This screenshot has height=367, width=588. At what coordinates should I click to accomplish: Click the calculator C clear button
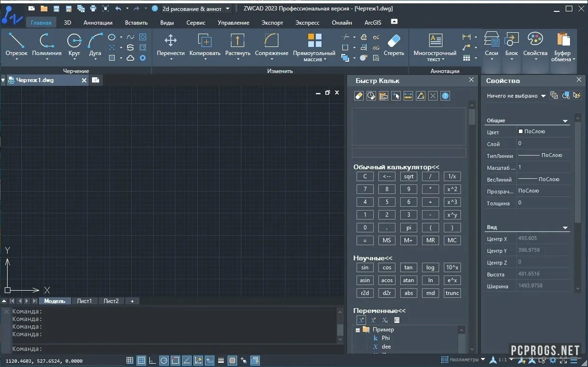point(365,176)
